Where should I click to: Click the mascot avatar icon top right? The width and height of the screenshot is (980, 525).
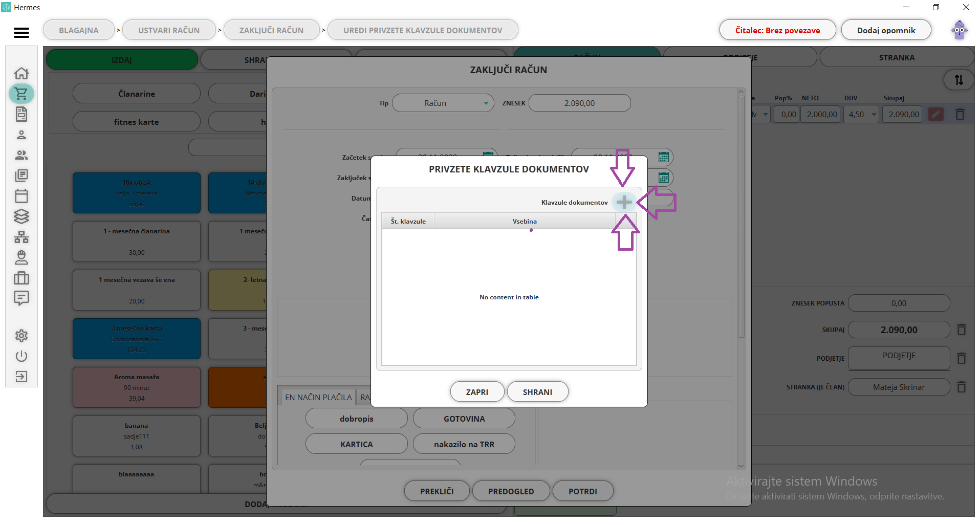coord(959,30)
